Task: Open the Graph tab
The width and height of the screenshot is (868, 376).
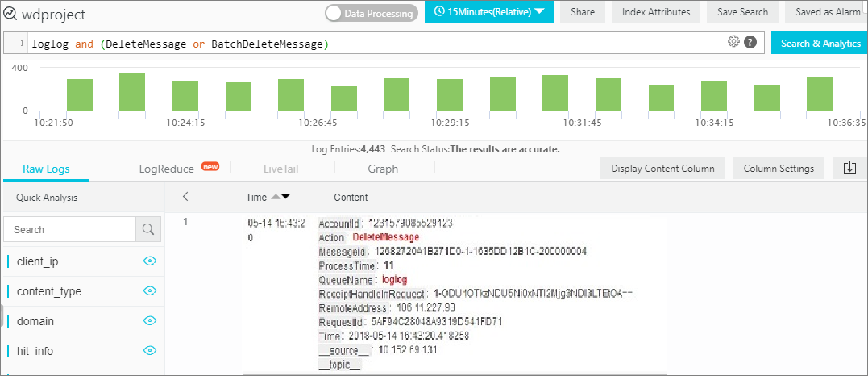Action: point(383,169)
